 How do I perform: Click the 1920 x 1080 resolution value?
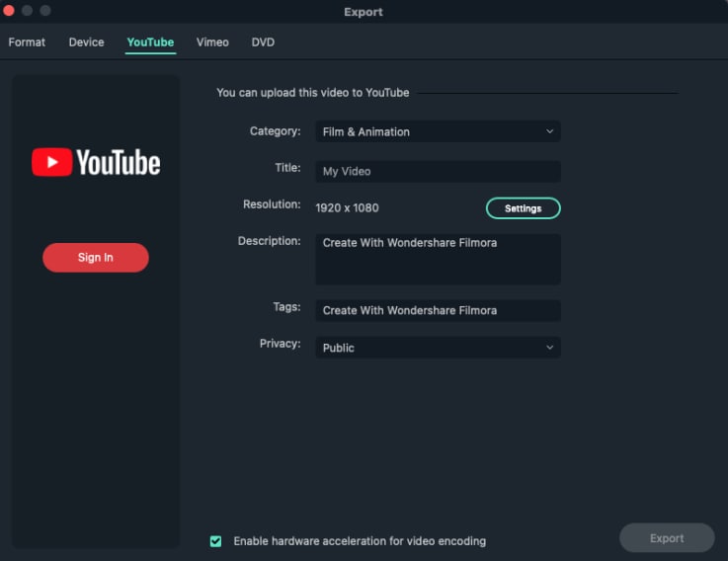click(x=348, y=208)
